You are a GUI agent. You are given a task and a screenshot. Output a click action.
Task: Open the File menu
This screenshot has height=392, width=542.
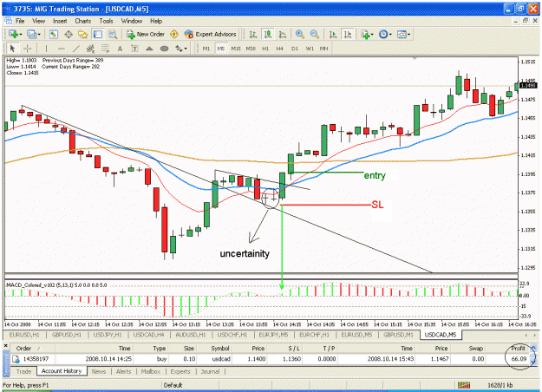[20, 21]
